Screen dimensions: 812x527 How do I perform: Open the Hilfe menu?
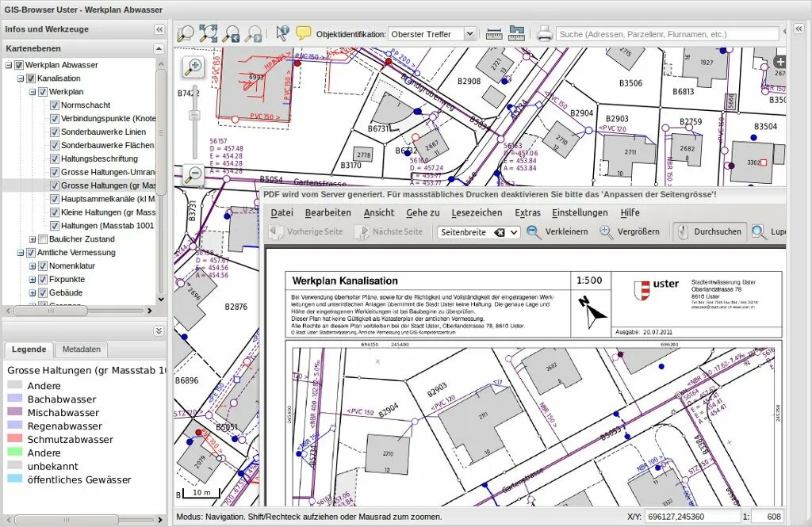pos(630,212)
